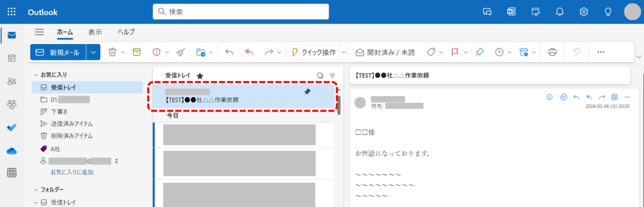This screenshot has height=207, width=644.
Task: Report the message with the shield icon
Action: pos(157,52)
